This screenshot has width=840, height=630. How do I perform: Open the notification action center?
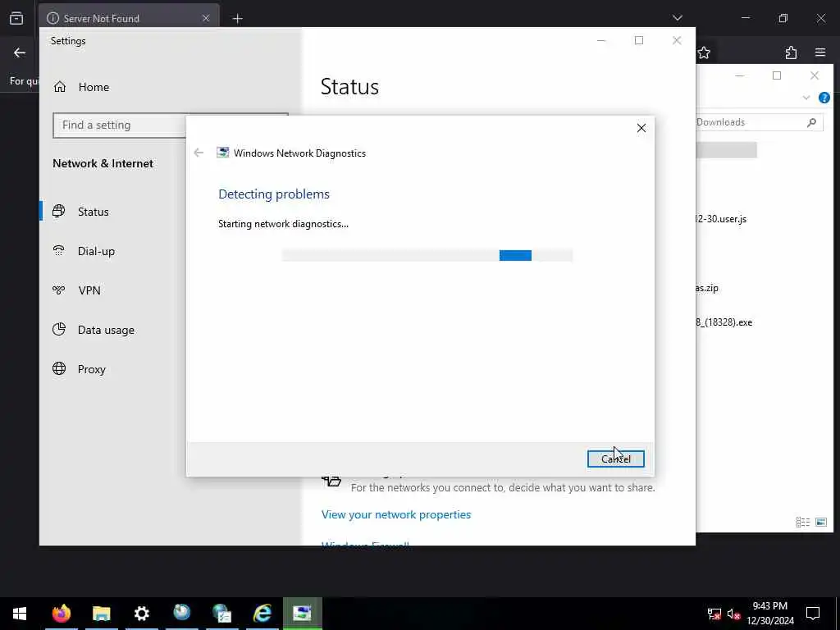click(813, 614)
